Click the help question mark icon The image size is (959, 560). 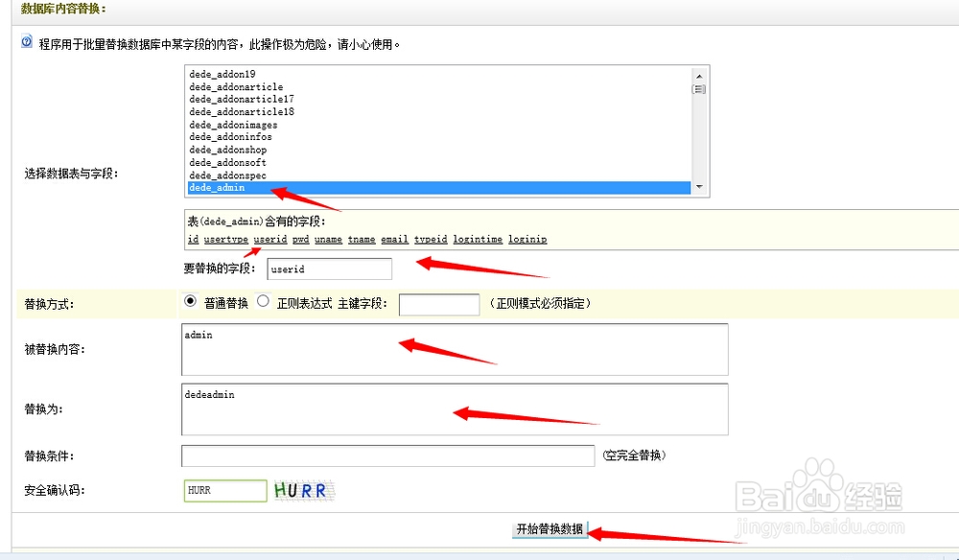26,41
